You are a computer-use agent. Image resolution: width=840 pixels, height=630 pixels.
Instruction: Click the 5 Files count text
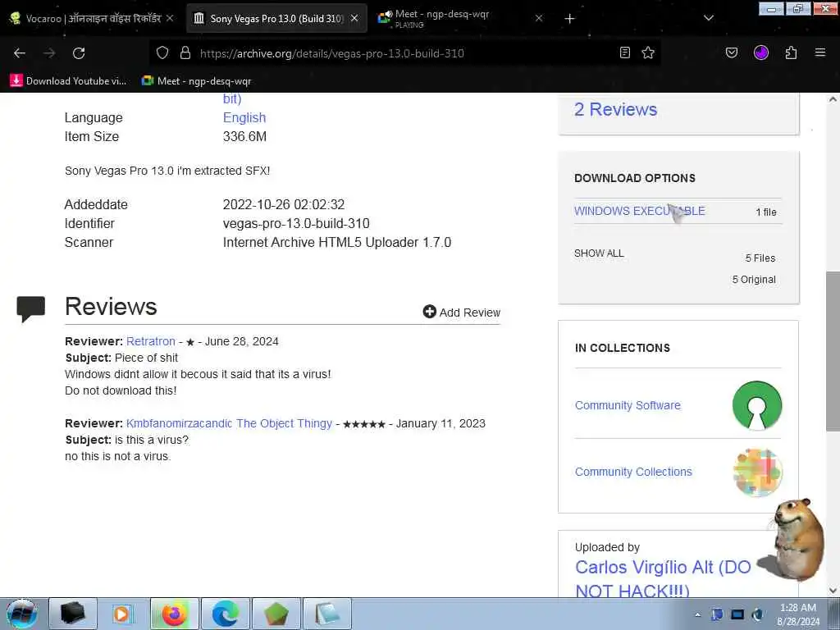pyautogui.click(x=760, y=258)
